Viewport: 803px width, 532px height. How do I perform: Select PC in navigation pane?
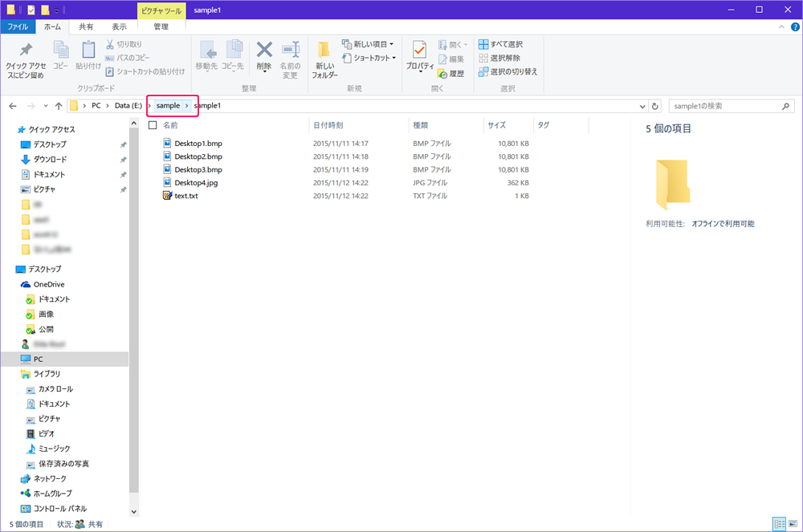pos(64,359)
